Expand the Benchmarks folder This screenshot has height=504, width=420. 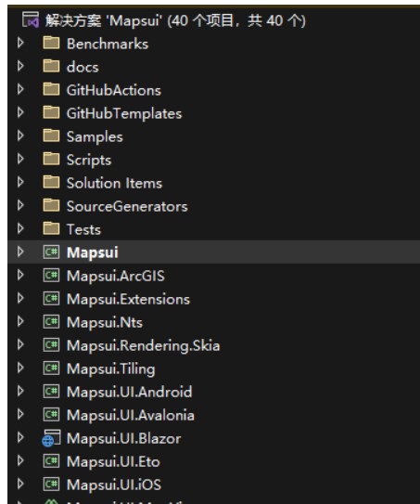(20, 43)
